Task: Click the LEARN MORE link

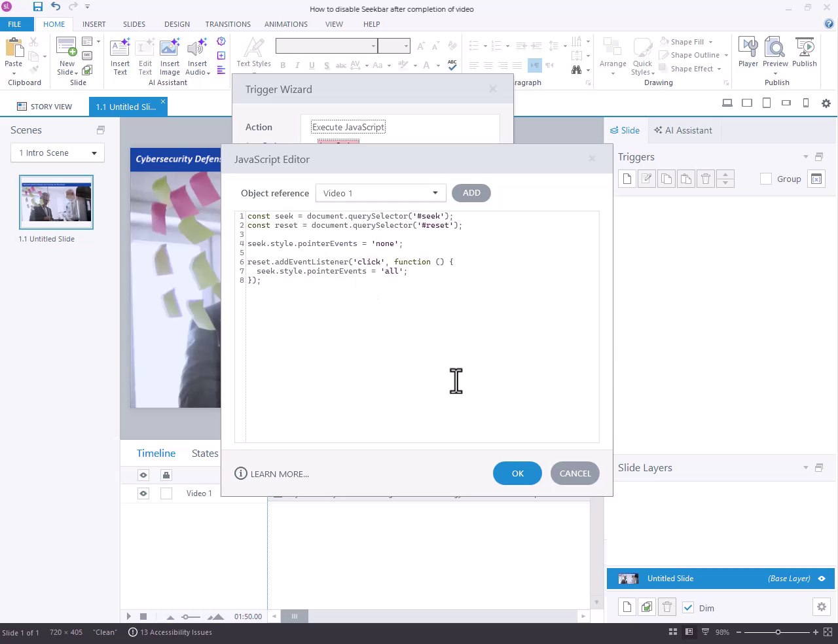Action: [279, 474]
